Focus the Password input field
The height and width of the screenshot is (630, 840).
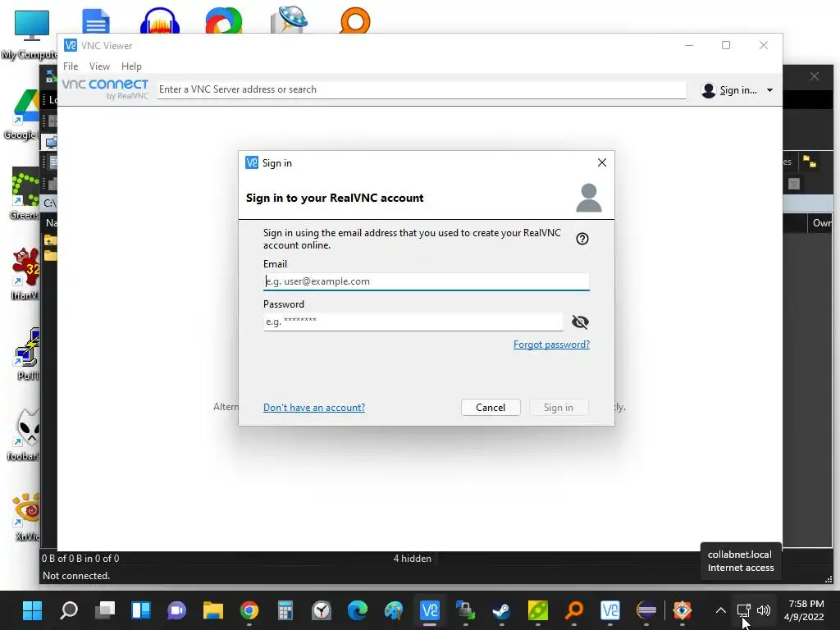click(413, 322)
